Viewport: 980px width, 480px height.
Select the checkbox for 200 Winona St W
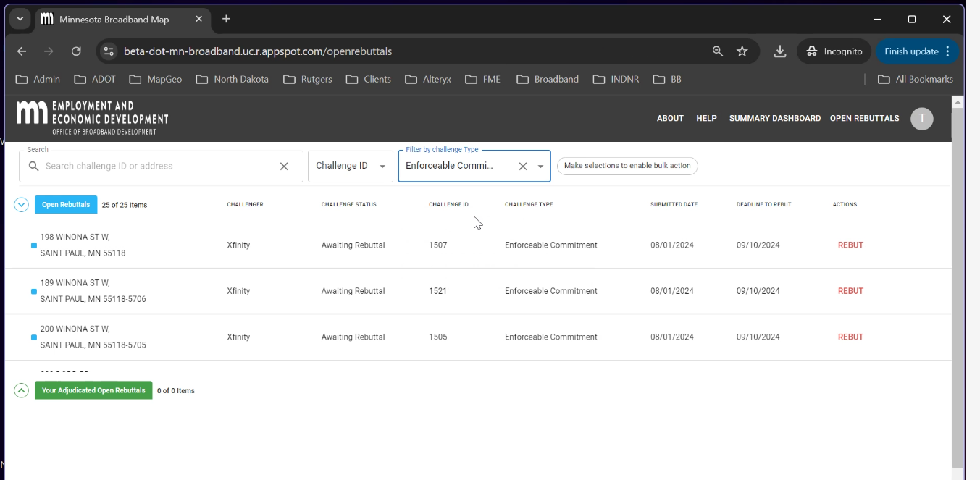point(34,337)
